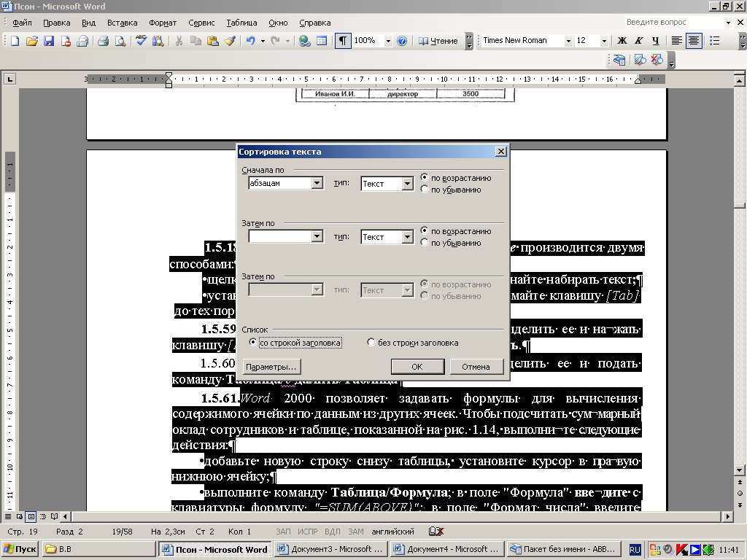747x560 pixels.
Task: Select descending for the first sort key
Action: tap(424, 189)
